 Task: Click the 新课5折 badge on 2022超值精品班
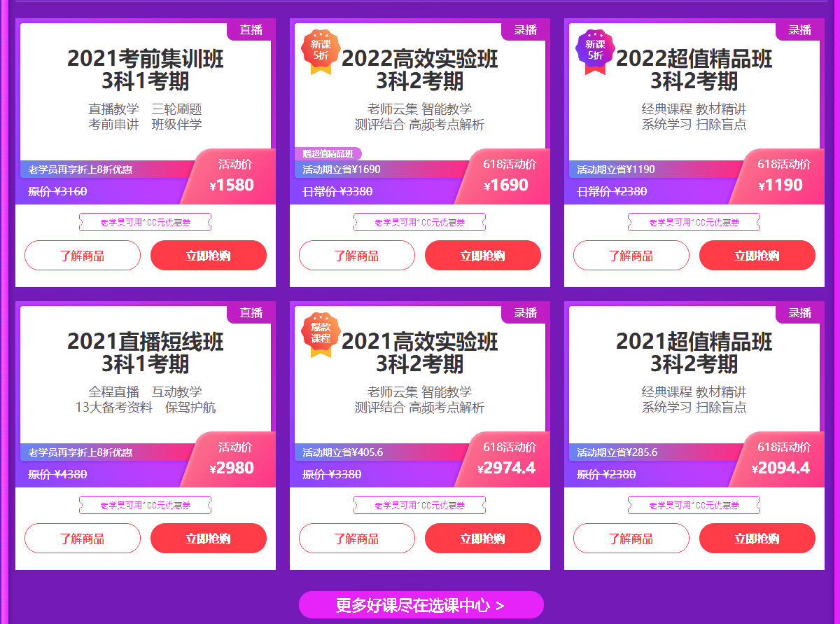[x=595, y=52]
